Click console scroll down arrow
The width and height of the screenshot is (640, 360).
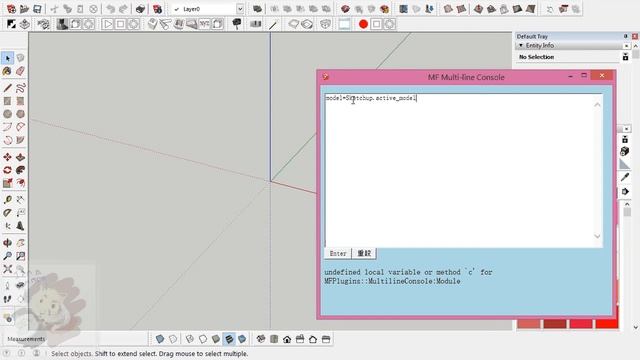[598, 236]
